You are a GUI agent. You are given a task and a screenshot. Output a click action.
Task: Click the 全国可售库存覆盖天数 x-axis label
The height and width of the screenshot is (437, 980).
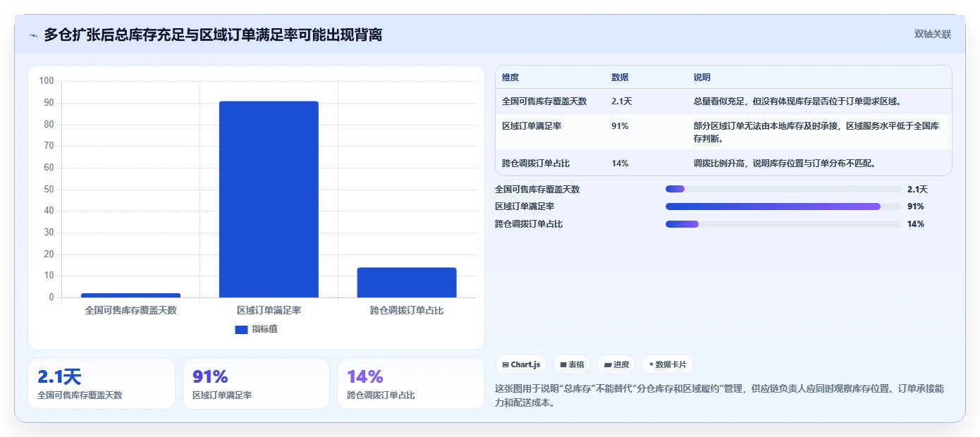130,310
